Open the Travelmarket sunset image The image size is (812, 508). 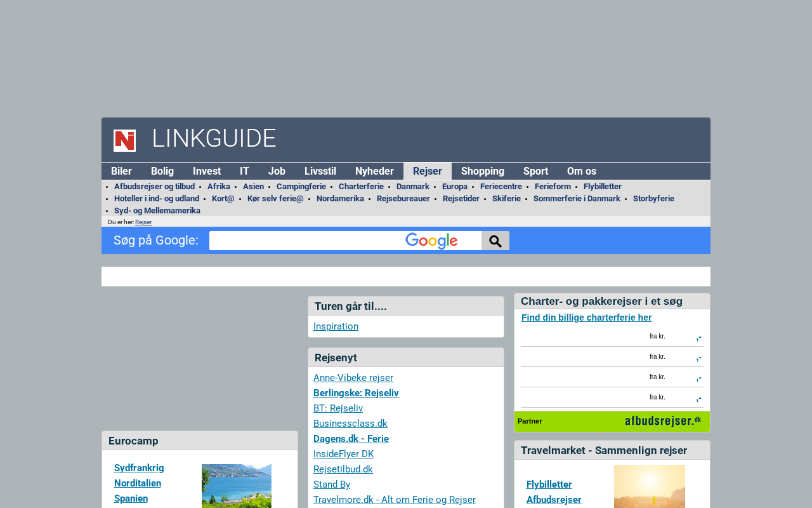[x=649, y=486]
